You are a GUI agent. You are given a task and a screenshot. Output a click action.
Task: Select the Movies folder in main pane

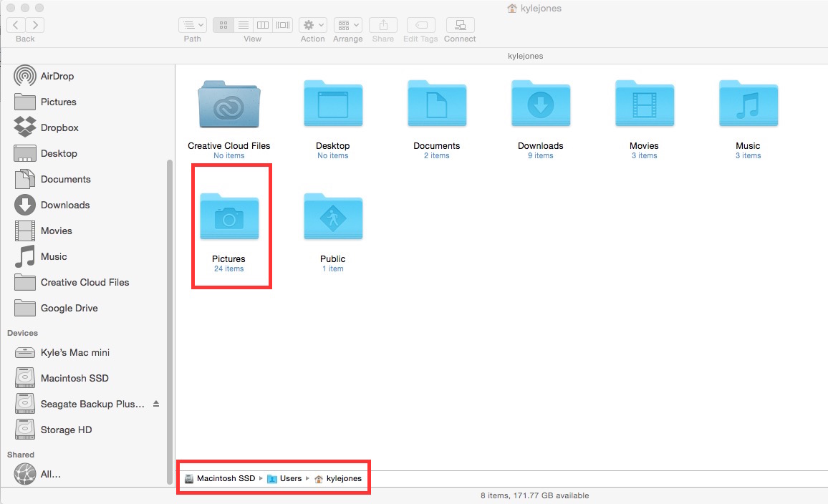pos(644,104)
